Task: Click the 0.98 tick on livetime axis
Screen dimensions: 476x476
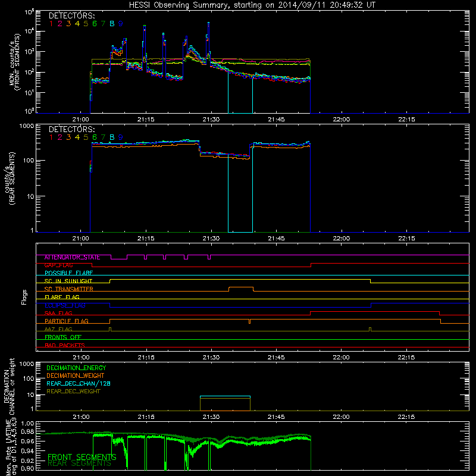Action: point(27,431)
